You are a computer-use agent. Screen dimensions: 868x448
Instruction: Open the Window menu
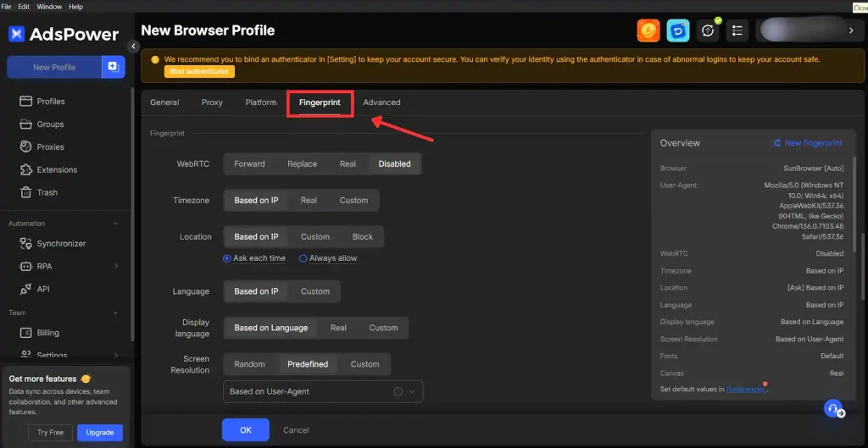[x=49, y=7]
